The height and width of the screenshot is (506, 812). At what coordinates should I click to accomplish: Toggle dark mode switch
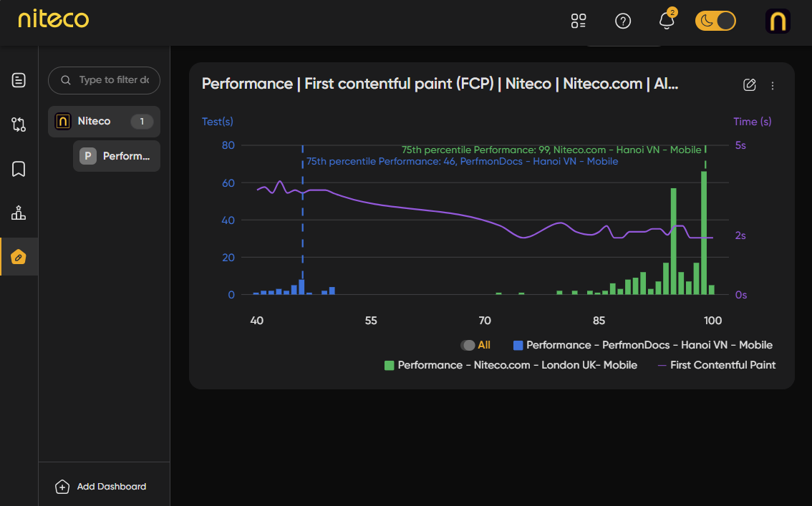[715, 21]
